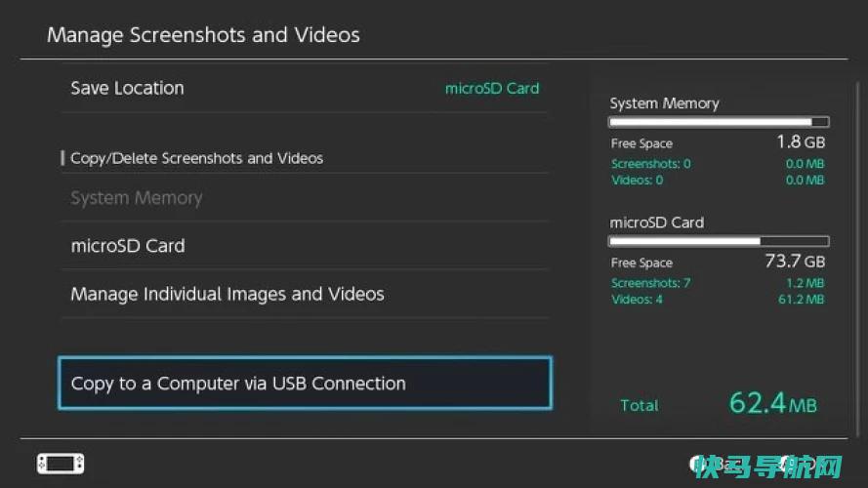Viewport: 868px width, 488px height.
Task: Click the 1.2 MB screenshots size
Action: pos(805,283)
